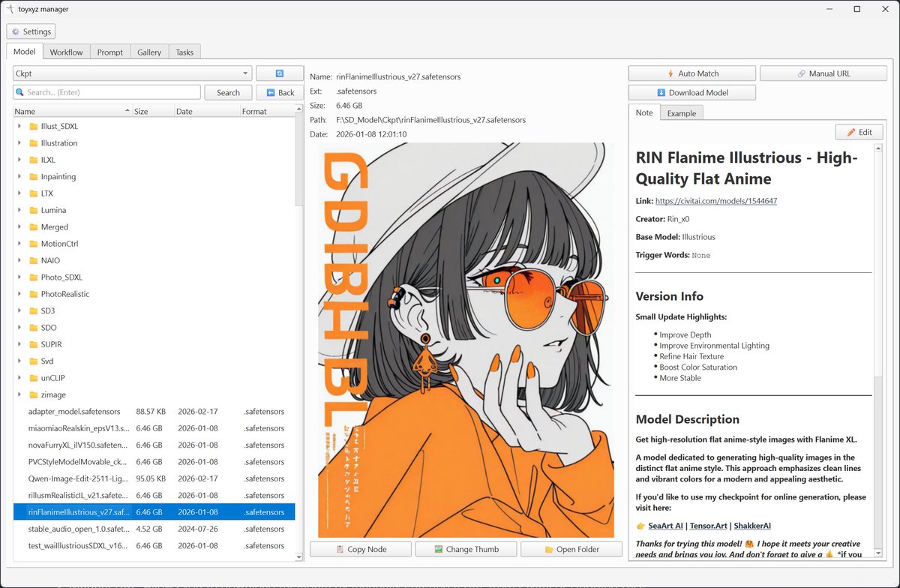Select the Note tab
Viewport: 900px width, 588px height.
[x=644, y=112]
